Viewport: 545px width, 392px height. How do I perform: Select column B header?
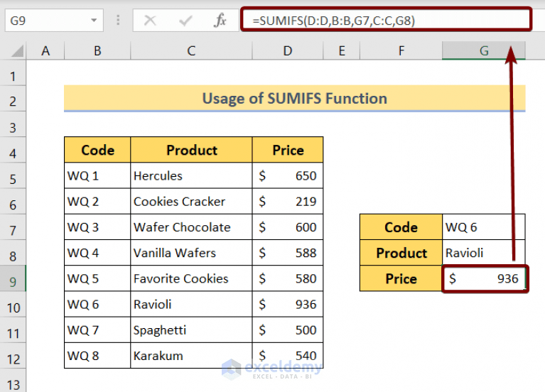tap(97, 50)
